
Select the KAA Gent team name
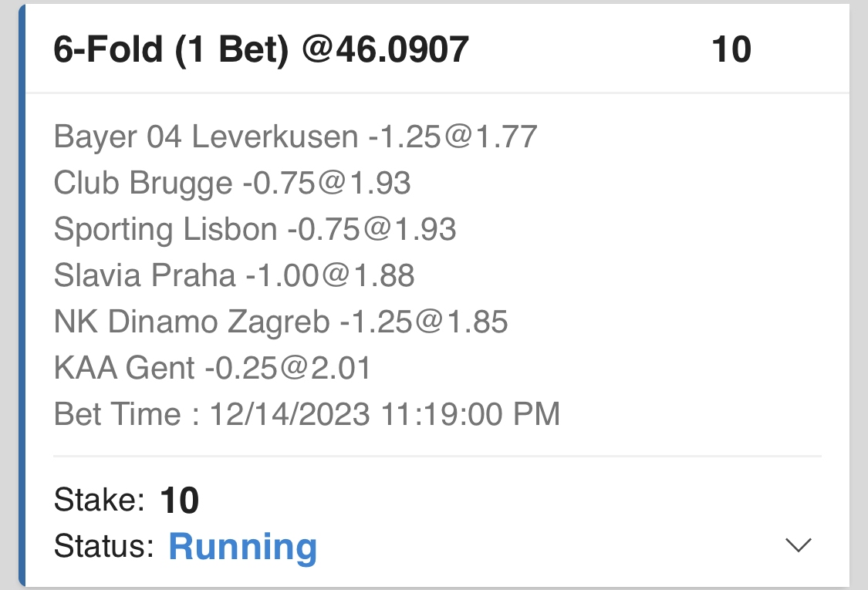tap(124, 368)
